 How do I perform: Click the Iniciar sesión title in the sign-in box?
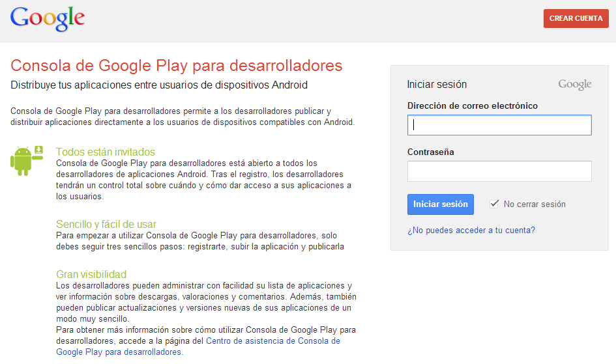click(x=437, y=85)
